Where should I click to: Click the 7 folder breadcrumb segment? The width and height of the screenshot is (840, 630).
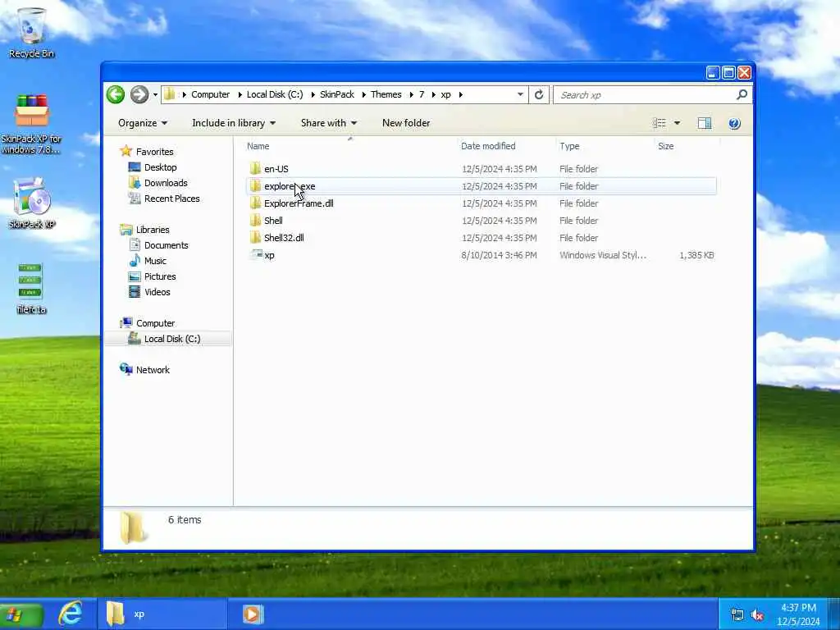click(x=422, y=94)
